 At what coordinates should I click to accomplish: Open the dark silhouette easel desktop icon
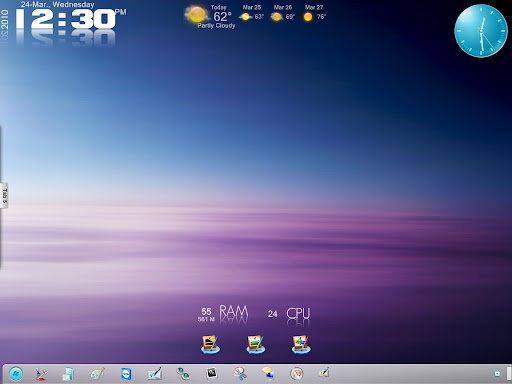click(x=210, y=345)
